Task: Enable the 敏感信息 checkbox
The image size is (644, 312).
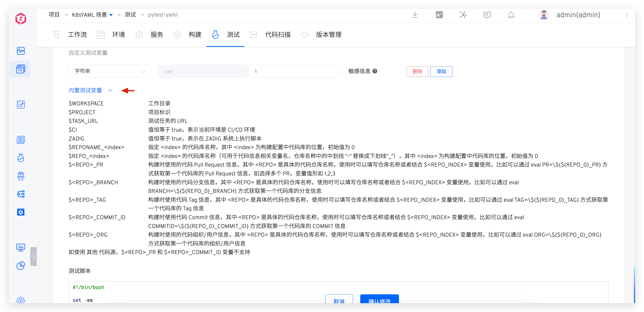Action: [x=341, y=71]
